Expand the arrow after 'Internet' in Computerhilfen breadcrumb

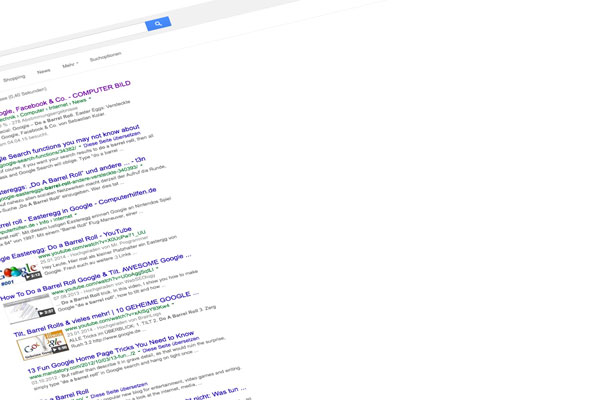pyautogui.click(x=75, y=214)
